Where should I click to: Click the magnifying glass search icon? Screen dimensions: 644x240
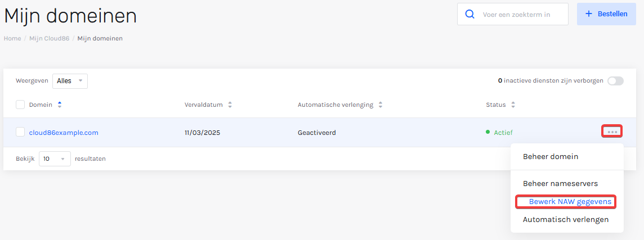(x=469, y=14)
